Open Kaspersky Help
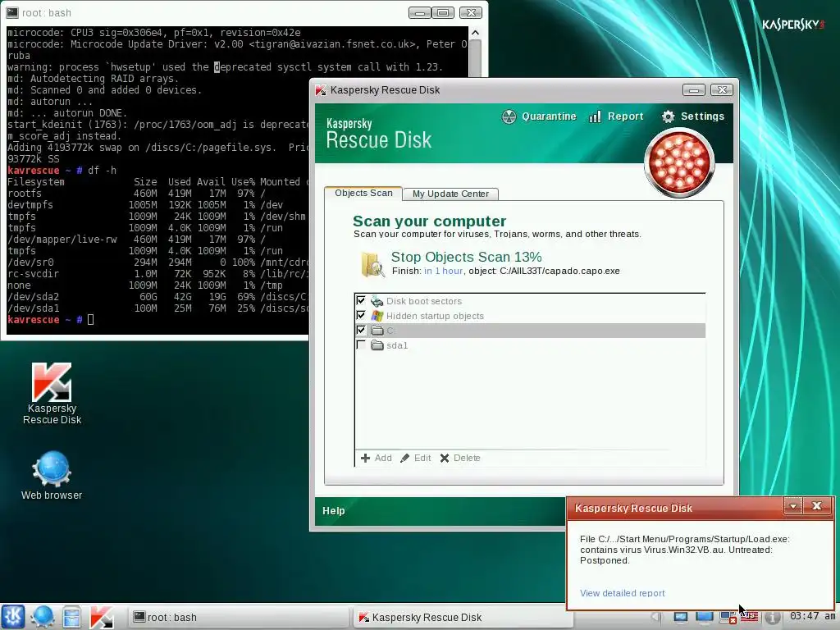This screenshot has width=840, height=630. click(x=333, y=511)
